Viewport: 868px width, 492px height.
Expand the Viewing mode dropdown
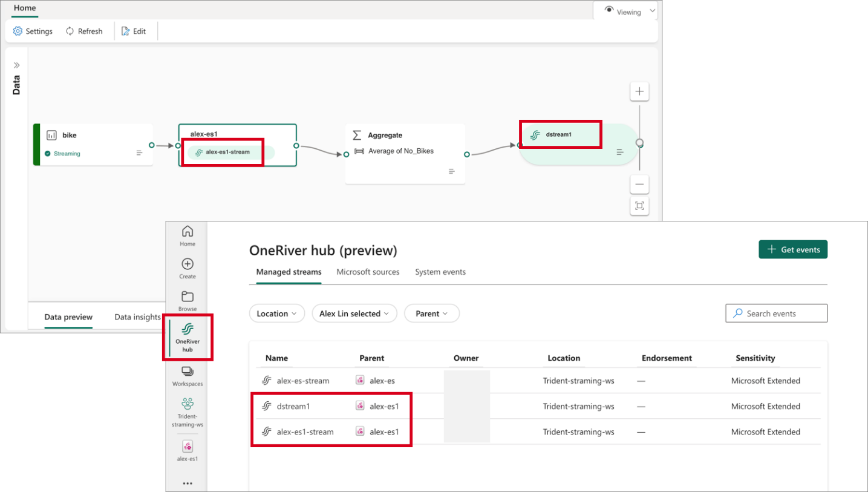[x=625, y=11]
